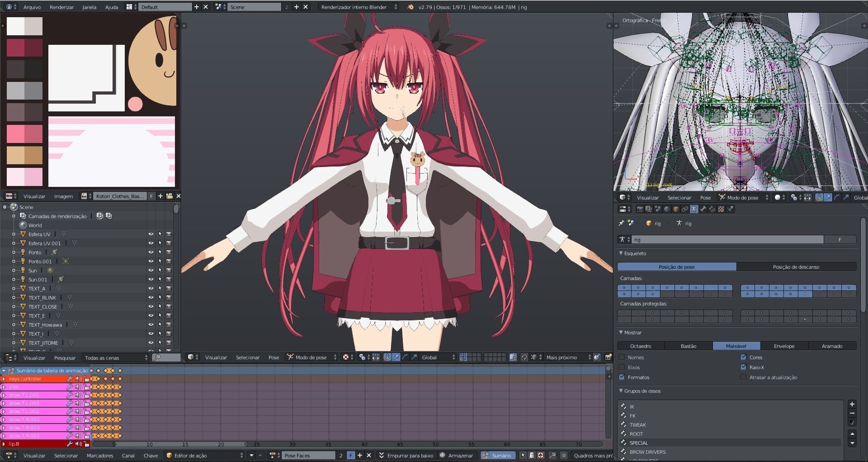This screenshot has height=462, width=868.
Task: Open Todas as cenas outliner dropdown
Action: 115,357
